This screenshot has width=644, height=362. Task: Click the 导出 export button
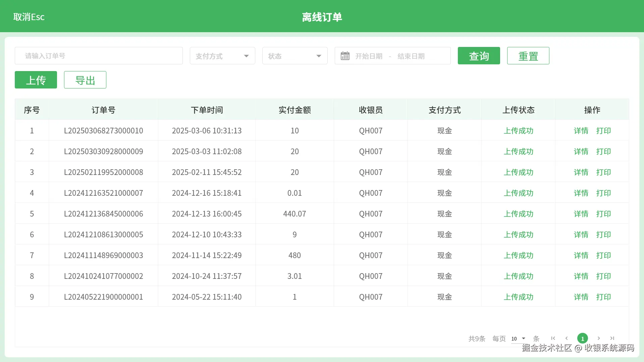tap(85, 80)
